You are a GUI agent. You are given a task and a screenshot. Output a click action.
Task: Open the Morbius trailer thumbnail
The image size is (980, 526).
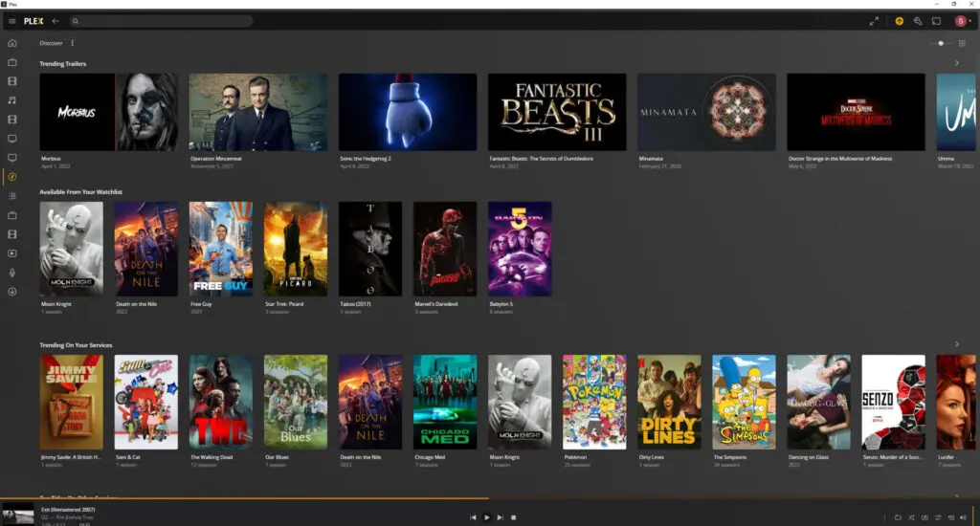tap(109, 112)
